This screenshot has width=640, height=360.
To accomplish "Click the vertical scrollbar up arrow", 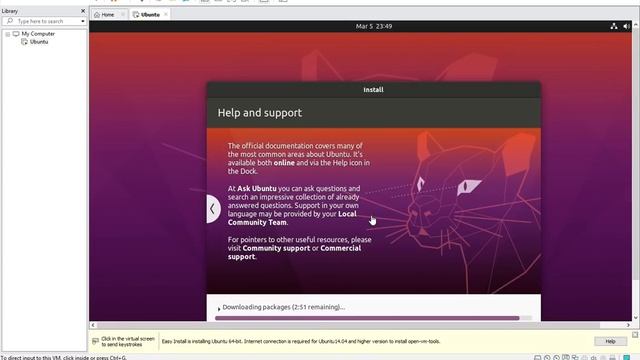I will tap(636, 25).
